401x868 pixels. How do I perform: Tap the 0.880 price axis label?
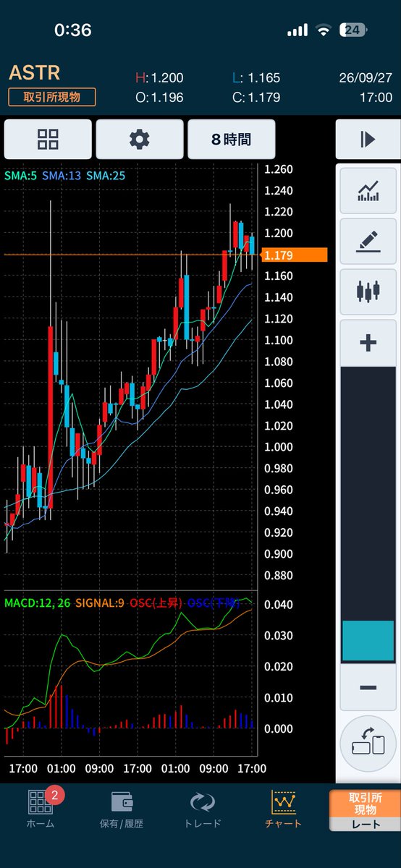[x=279, y=576]
